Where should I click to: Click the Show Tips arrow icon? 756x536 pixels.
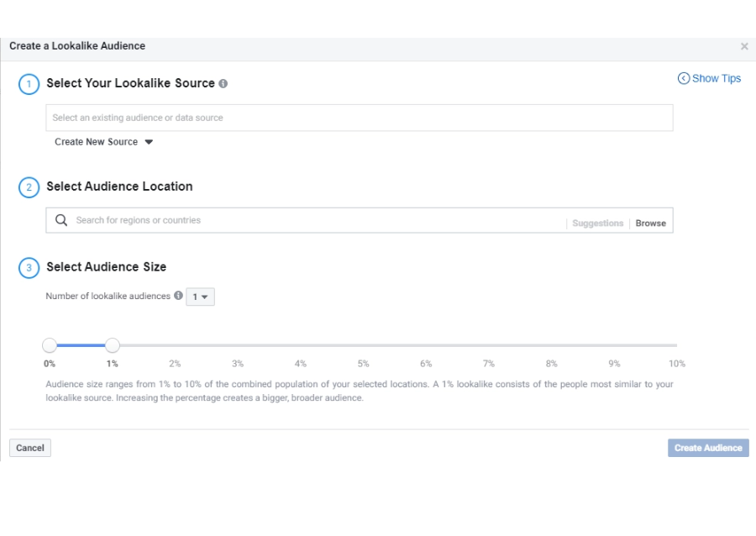point(684,78)
